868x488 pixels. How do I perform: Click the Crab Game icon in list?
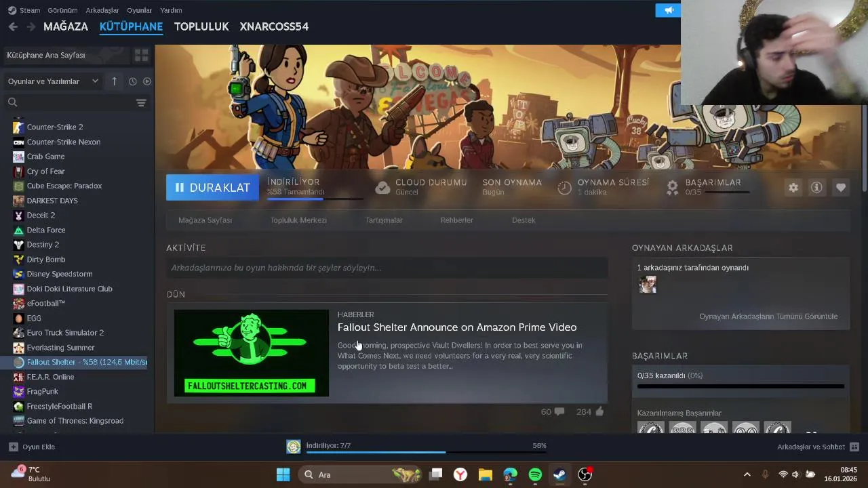18,157
